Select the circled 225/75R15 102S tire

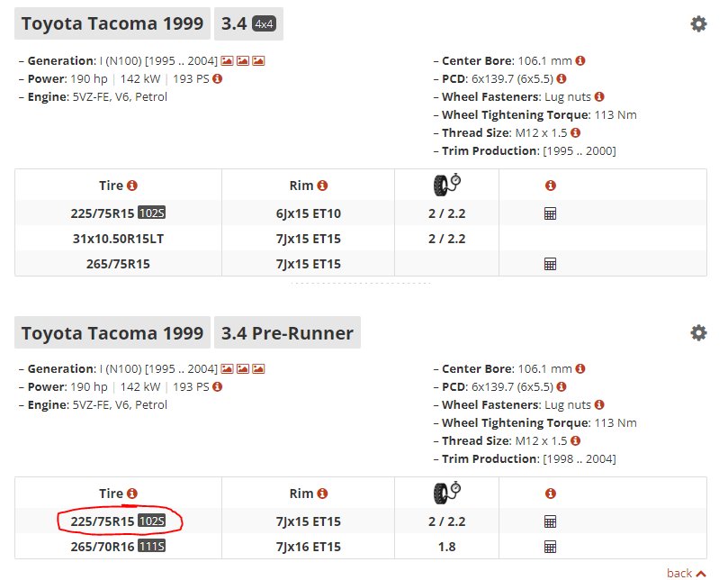tap(119, 521)
